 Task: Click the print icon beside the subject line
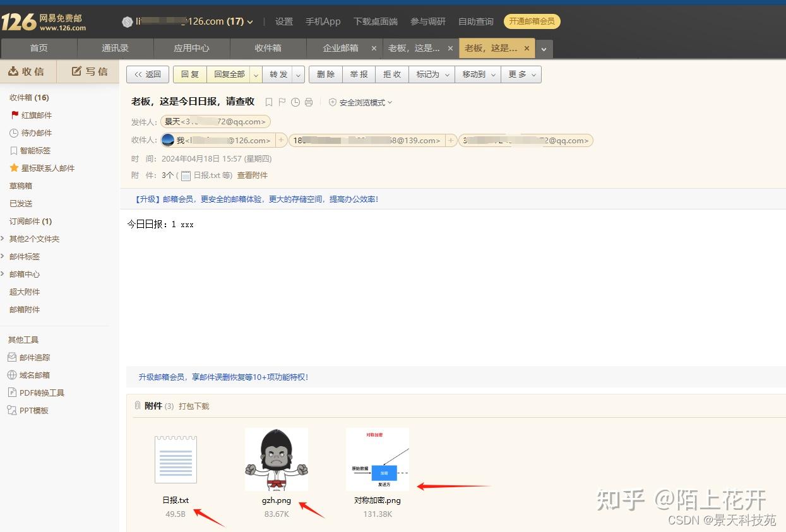click(309, 102)
